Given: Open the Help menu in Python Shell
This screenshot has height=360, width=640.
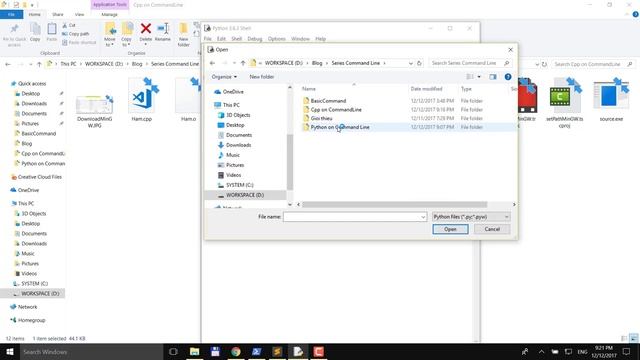Looking at the screenshot, I should (x=320, y=39).
